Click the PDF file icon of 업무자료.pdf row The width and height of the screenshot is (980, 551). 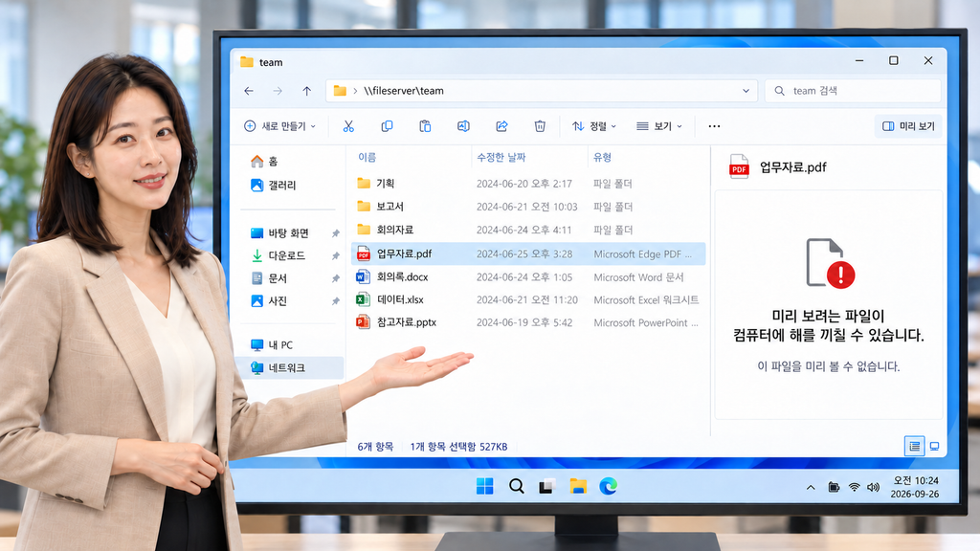(363, 253)
